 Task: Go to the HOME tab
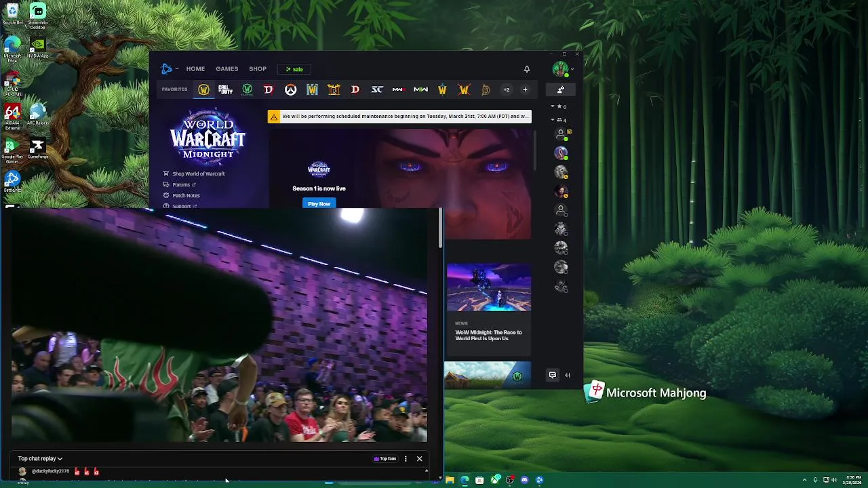(x=195, y=69)
